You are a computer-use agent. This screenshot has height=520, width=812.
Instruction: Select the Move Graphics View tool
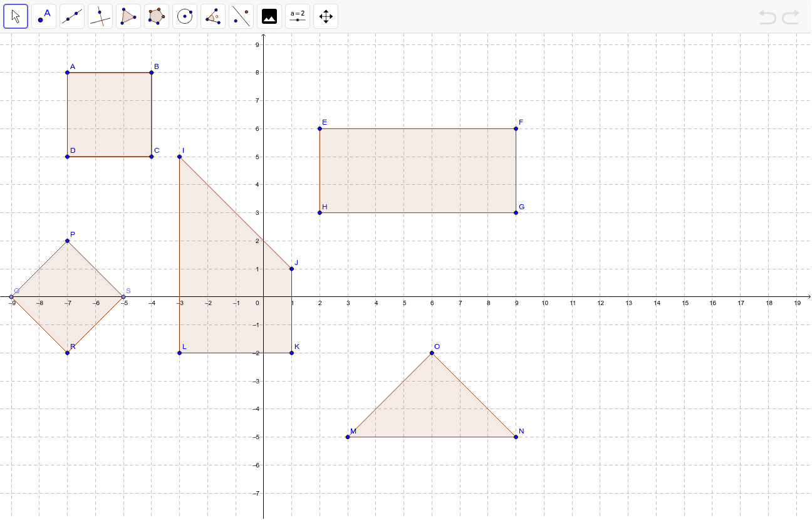pyautogui.click(x=326, y=16)
